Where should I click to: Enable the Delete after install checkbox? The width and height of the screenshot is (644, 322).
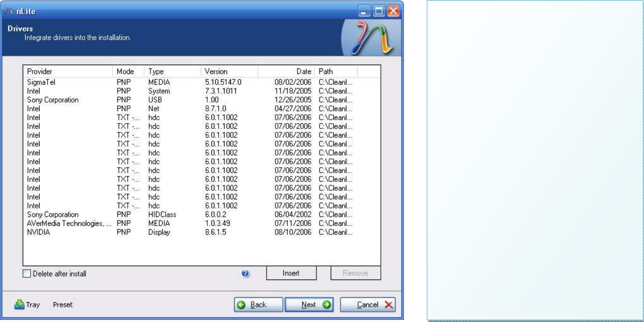tap(27, 274)
